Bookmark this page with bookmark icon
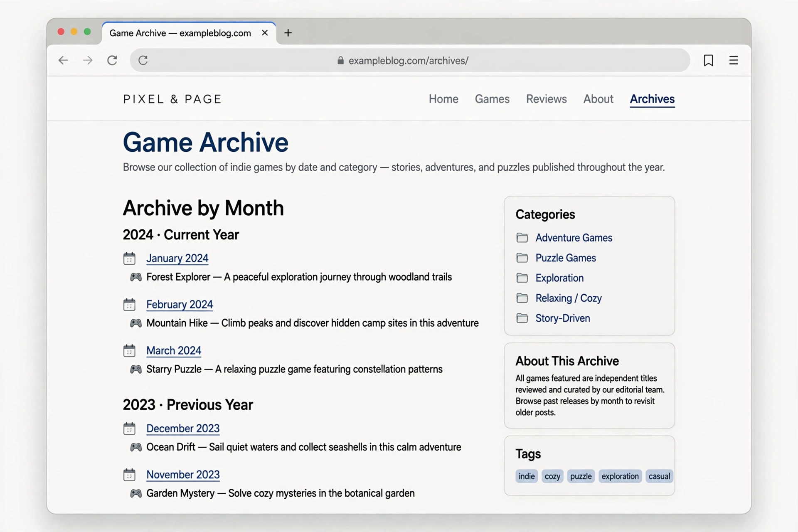The width and height of the screenshot is (798, 532). pyautogui.click(x=709, y=60)
